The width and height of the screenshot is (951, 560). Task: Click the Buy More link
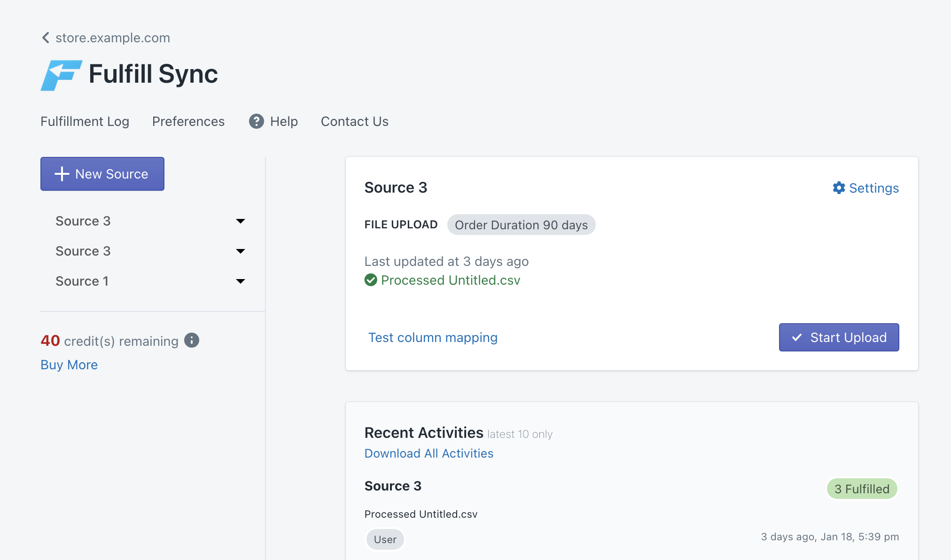69,365
